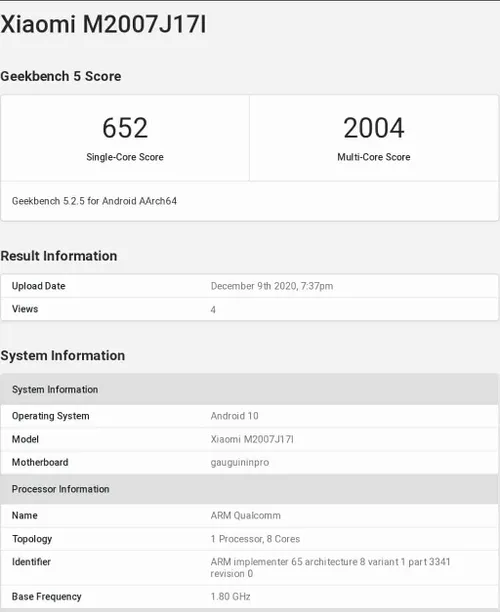Click the Upload Date label
Image resolution: width=500 pixels, height=612 pixels.
coord(38,286)
